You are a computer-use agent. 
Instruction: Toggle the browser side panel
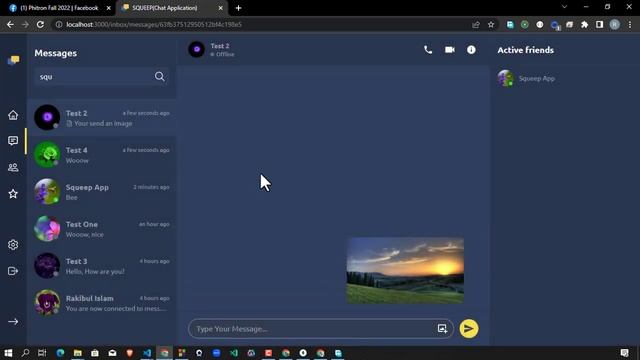[x=600, y=24]
